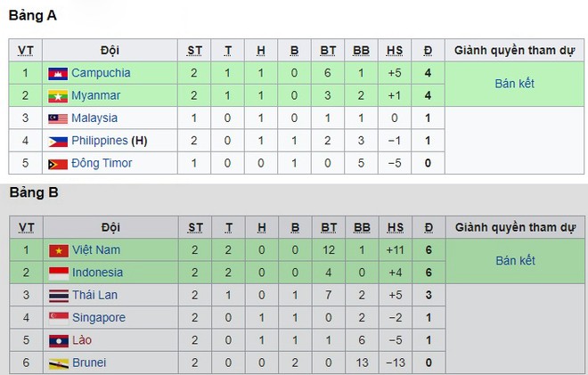This screenshot has width=588, height=375.
Task: Open the Lào team link
Action: [82, 339]
